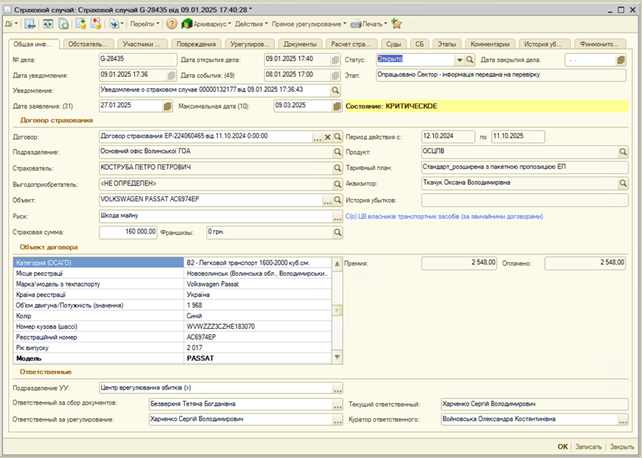Click ellipsis for Ответственный за сбор документов
This screenshot has height=458, width=642.
point(337,404)
